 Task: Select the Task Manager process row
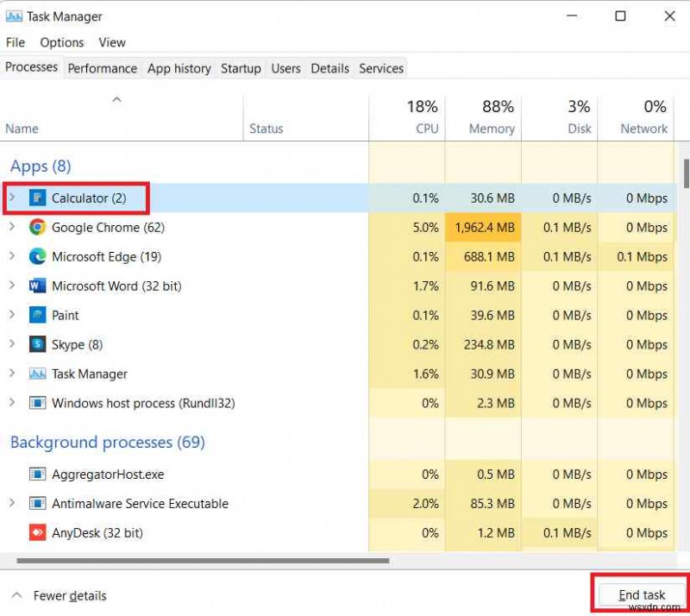click(86, 374)
